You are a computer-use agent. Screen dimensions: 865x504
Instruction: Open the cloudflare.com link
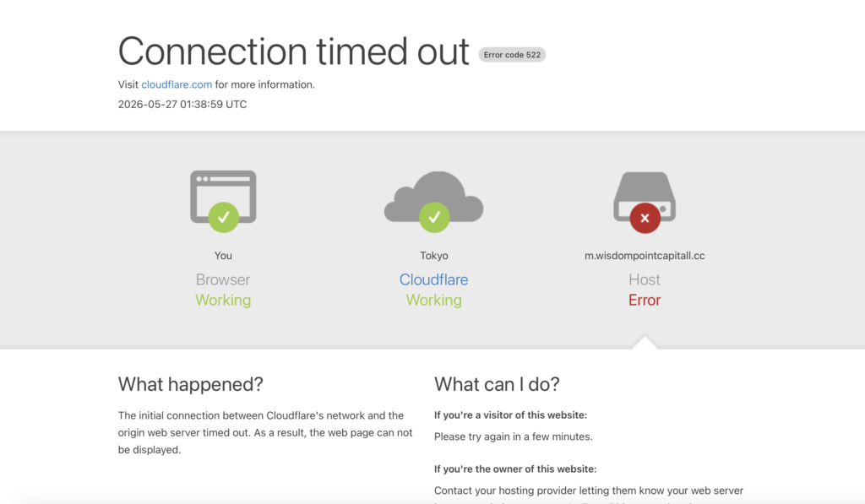[x=177, y=84]
